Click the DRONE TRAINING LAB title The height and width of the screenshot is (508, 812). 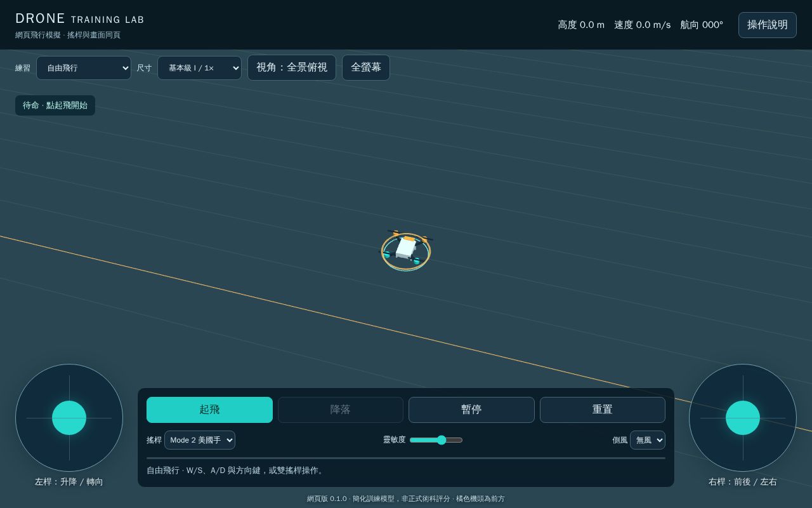click(x=80, y=19)
